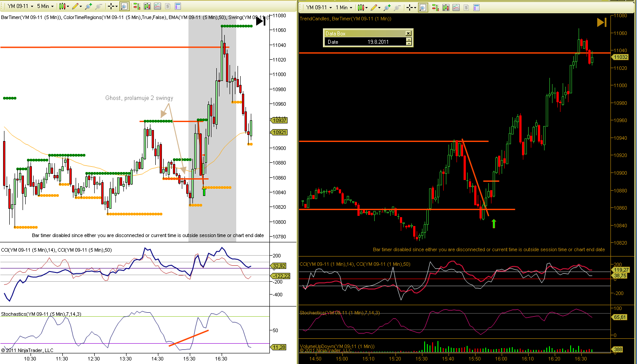Viewport: 637px width, 364px height.
Task: Open the 1 Min interval dropdown
Action: 345,8
